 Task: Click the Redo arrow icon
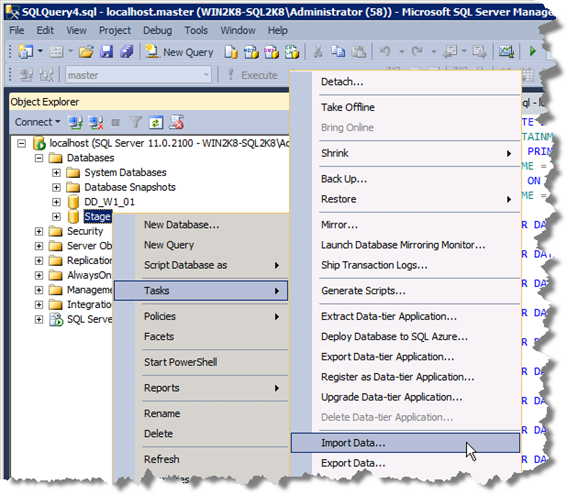point(417,52)
